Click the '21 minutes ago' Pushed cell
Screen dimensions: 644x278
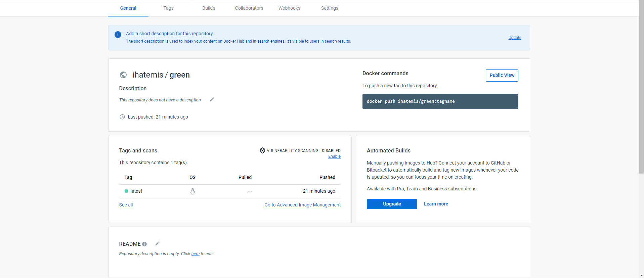click(x=319, y=191)
